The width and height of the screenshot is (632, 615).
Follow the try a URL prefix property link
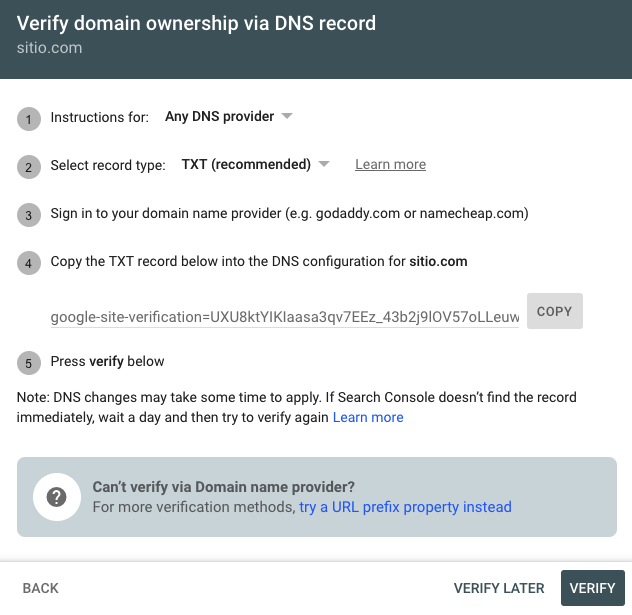click(x=405, y=507)
